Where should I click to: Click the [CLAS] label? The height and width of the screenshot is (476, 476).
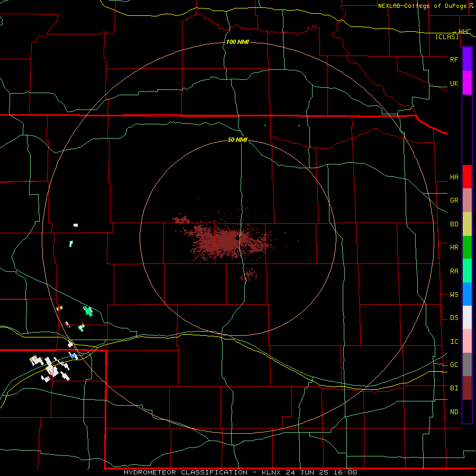point(447,37)
